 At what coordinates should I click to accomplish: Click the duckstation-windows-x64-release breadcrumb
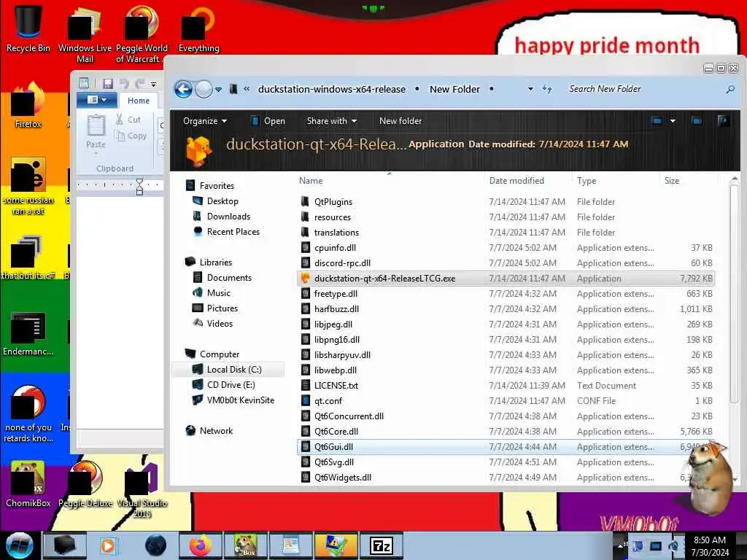click(332, 89)
